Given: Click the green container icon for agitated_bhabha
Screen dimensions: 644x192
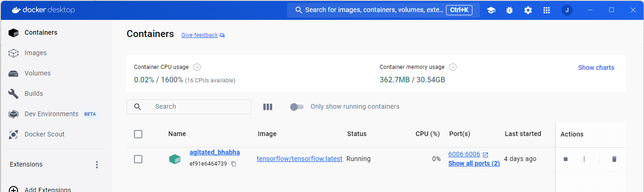Looking at the screenshot, I should (x=175, y=159).
